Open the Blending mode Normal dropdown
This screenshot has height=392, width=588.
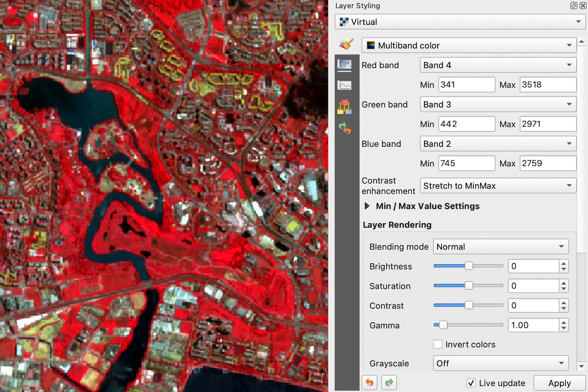[501, 247]
